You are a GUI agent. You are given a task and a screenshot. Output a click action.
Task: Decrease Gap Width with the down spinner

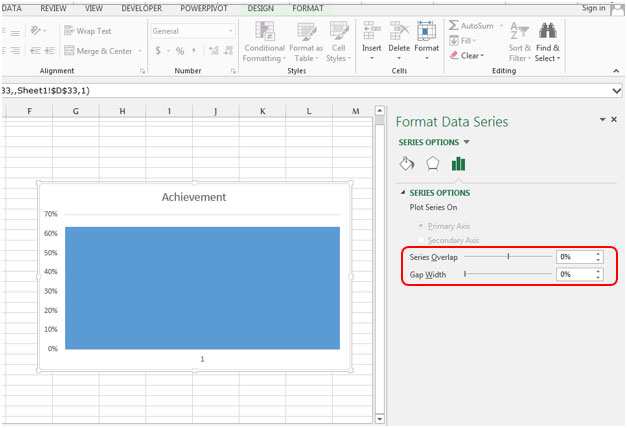598,277
